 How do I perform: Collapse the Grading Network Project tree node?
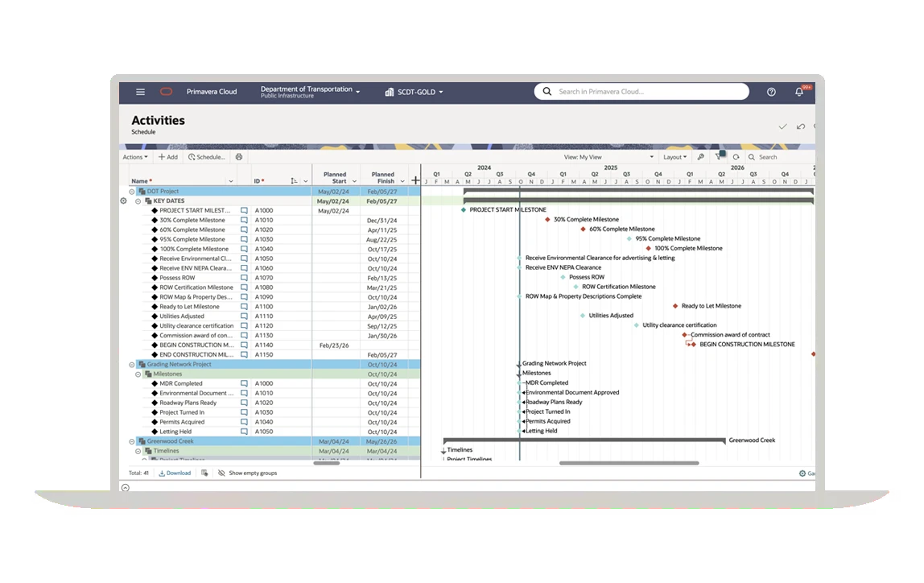(133, 364)
